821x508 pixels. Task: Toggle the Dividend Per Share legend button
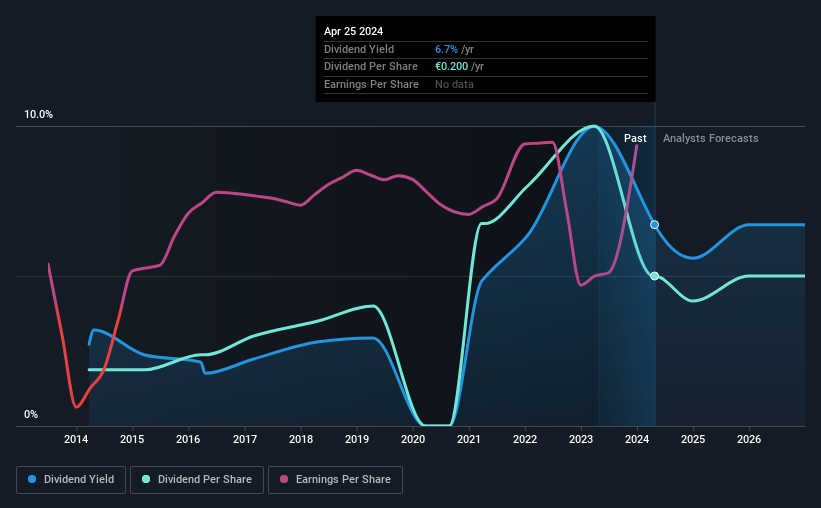(x=197, y=480)
